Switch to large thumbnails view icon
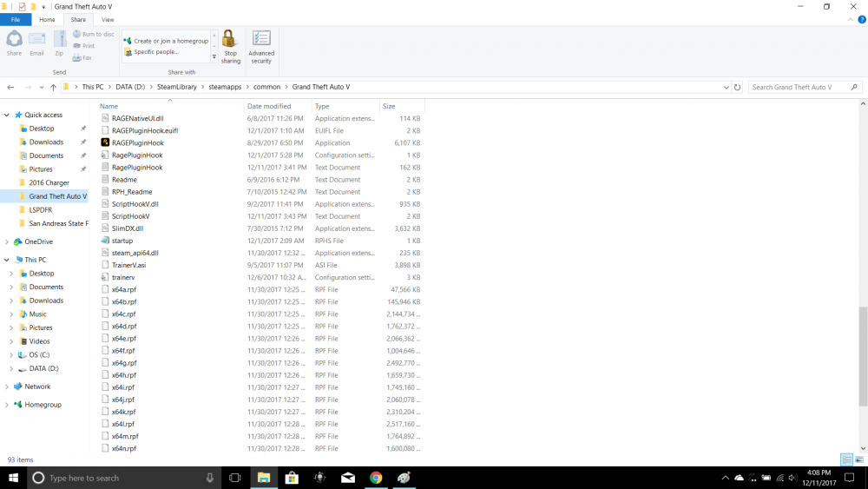The height and width of the screenshot is (489, 868). (859, 459)
